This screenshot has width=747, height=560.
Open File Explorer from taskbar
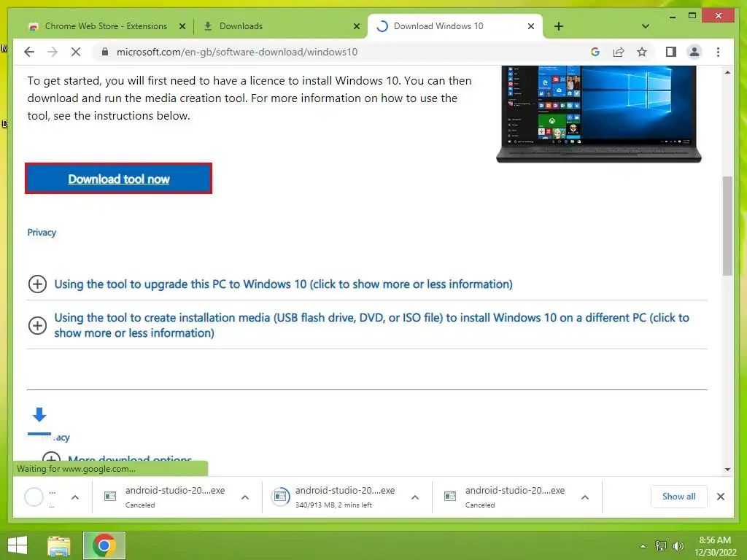click(59, 545)
